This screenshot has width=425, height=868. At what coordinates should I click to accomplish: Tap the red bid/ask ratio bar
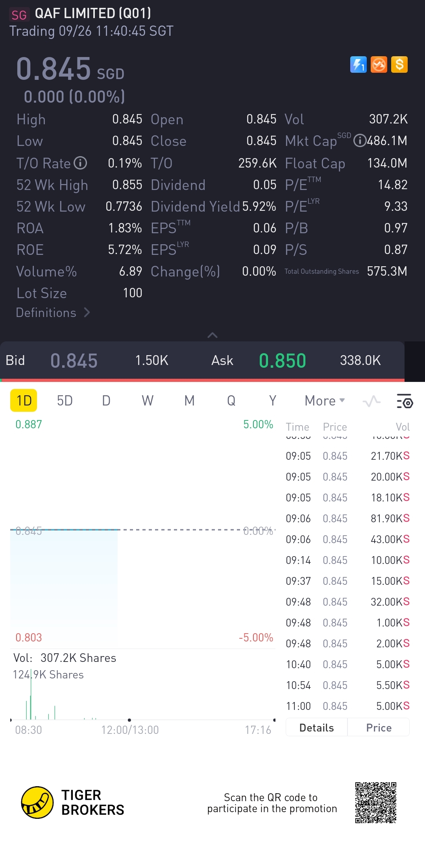[x=202, y=380]
